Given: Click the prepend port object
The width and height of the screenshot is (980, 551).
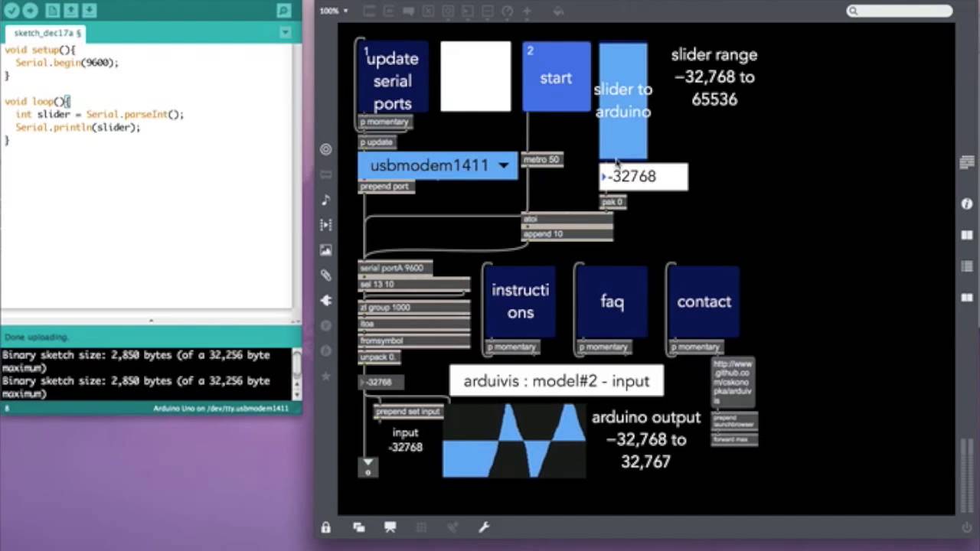Looking at the screenshot, I should tap(386, 187).
